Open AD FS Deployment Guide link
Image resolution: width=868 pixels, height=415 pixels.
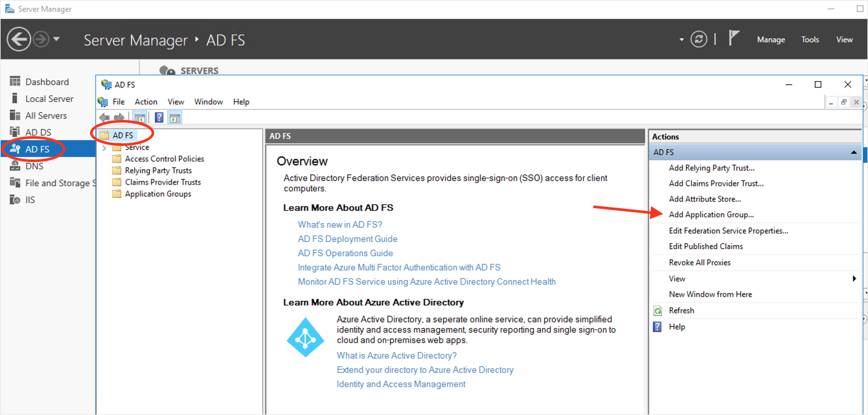[348, 239]
